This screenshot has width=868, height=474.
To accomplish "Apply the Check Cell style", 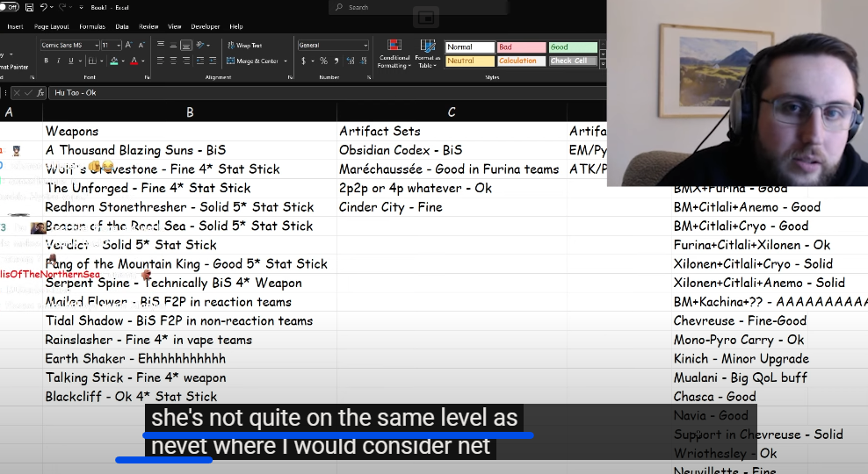I will pos(573,61).
